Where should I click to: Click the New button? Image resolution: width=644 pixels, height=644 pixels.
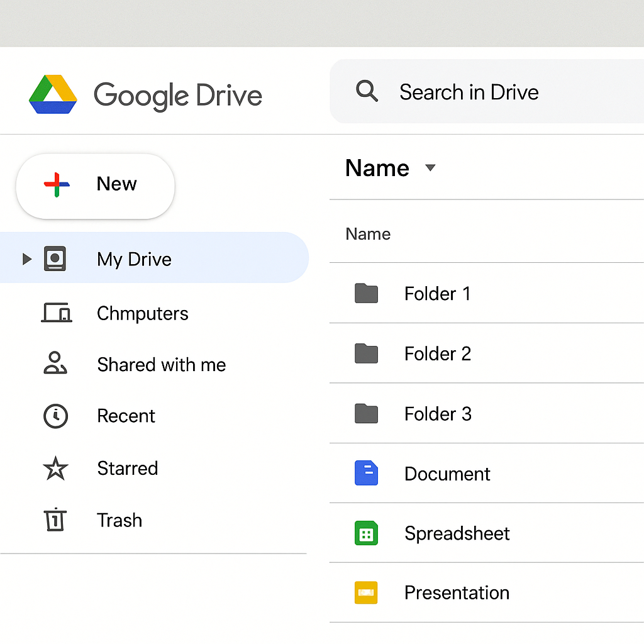(x=96, y=186)
